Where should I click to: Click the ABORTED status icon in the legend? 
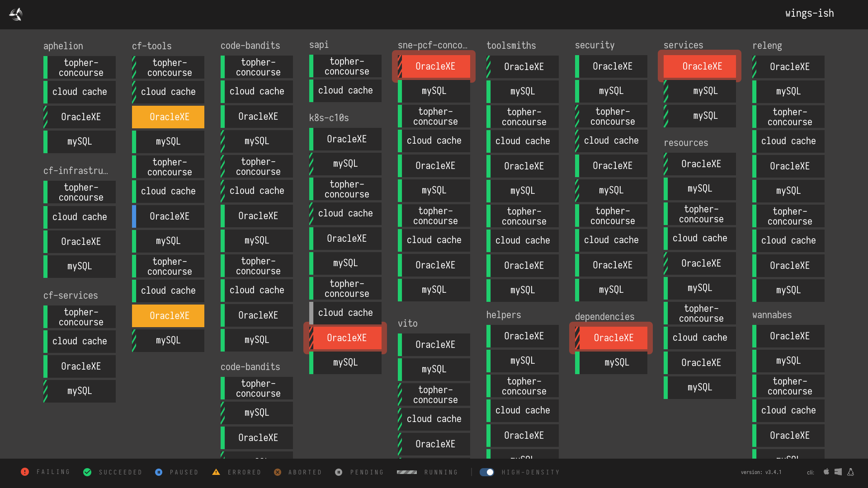pos(278,472)
